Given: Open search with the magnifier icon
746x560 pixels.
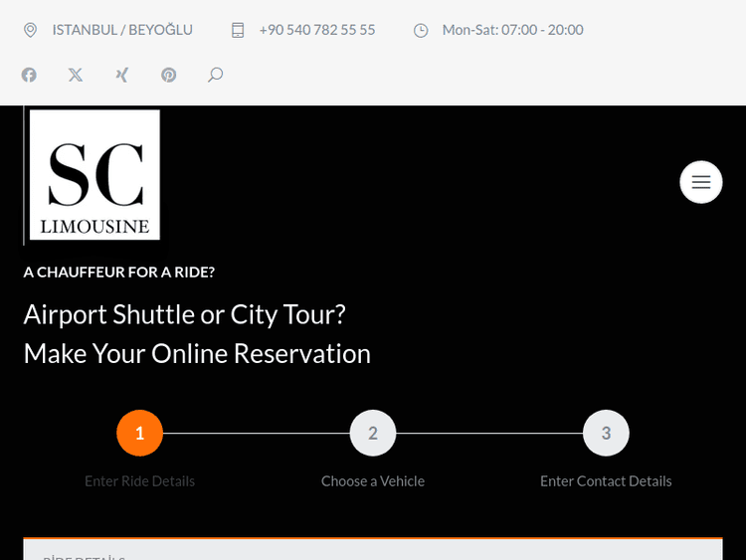Looking at the screenshot, I should (215, 75).
